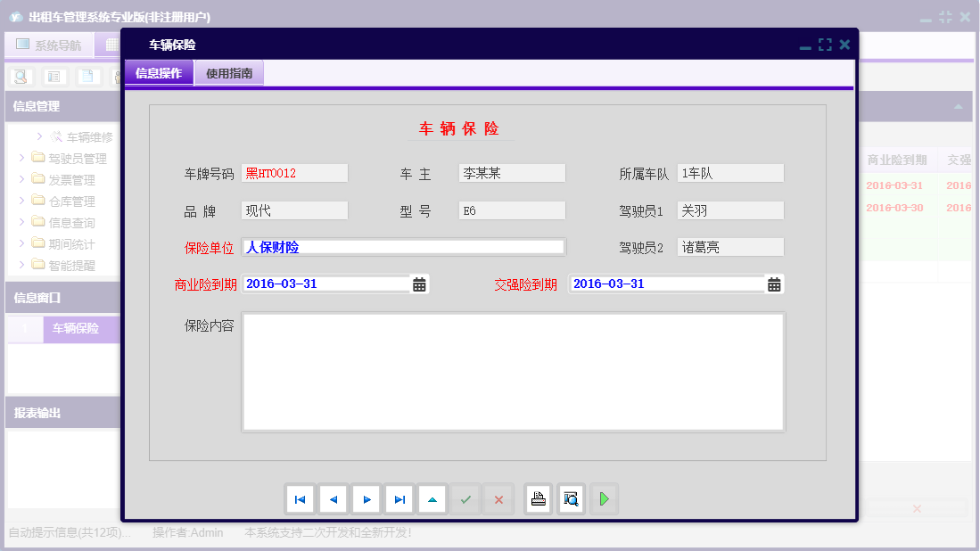Jump to the first record
980x551 pixels.
(x=300, y=499)
